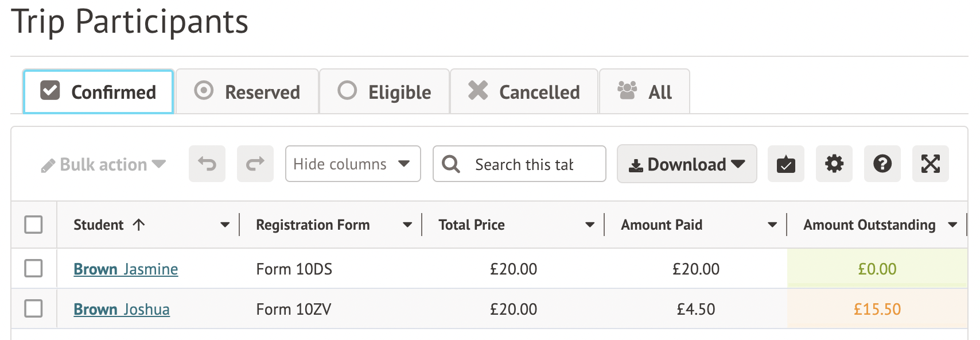Viewport: 980px width, 340px height.
Task: Click the undo arrow icon
Action: click(x=207, y=164)
